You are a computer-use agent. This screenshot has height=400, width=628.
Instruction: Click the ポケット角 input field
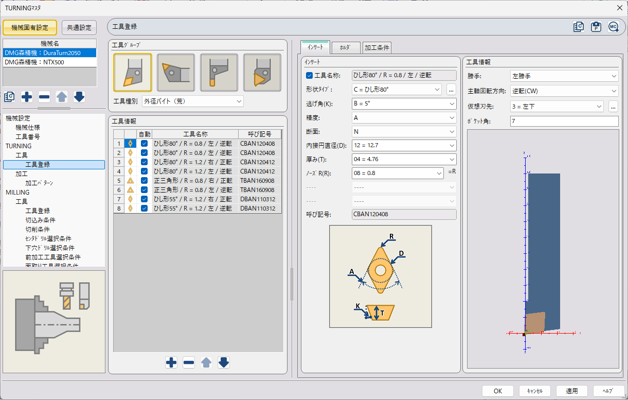tap(564, 121)
